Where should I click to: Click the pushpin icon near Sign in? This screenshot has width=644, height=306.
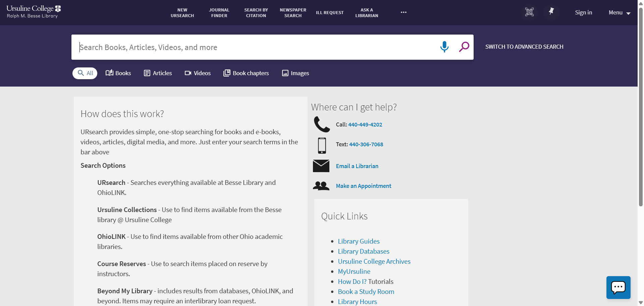pos(551,12)
